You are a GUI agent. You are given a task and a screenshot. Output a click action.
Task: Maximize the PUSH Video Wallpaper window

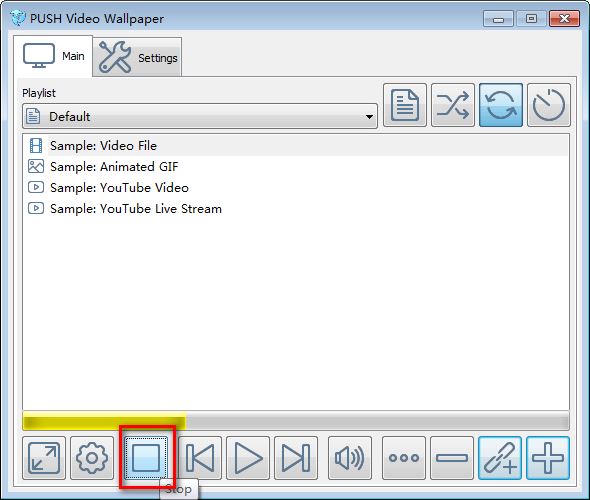(x=531, y=19)
